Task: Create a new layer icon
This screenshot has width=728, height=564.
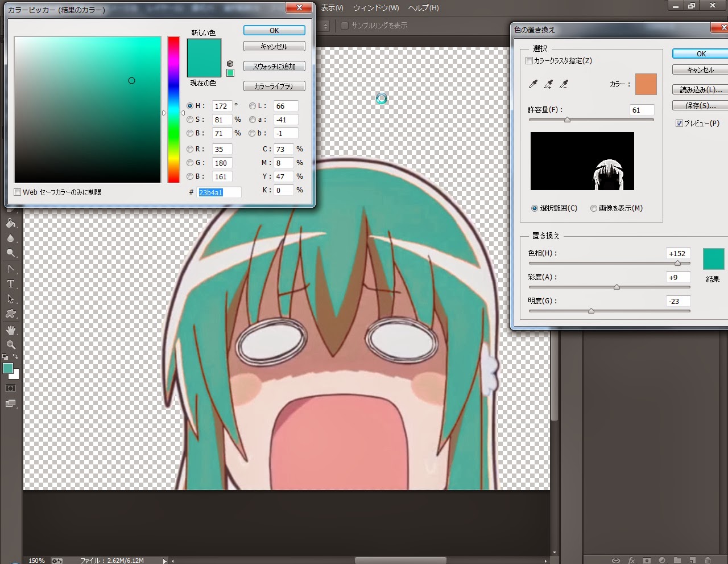Action: tap(693, 560)
